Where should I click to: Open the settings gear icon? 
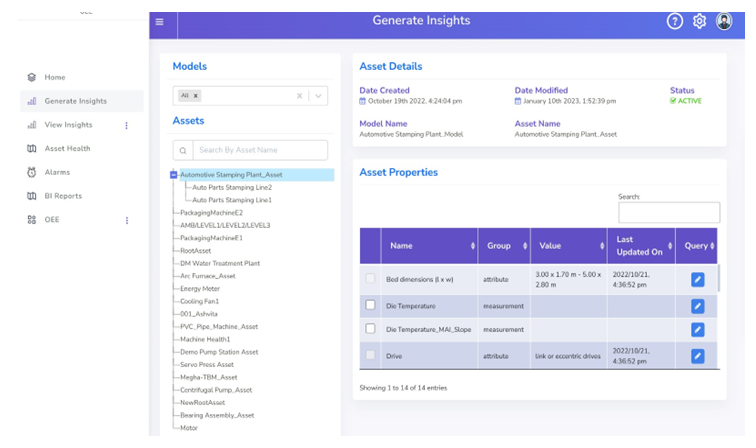700,21
